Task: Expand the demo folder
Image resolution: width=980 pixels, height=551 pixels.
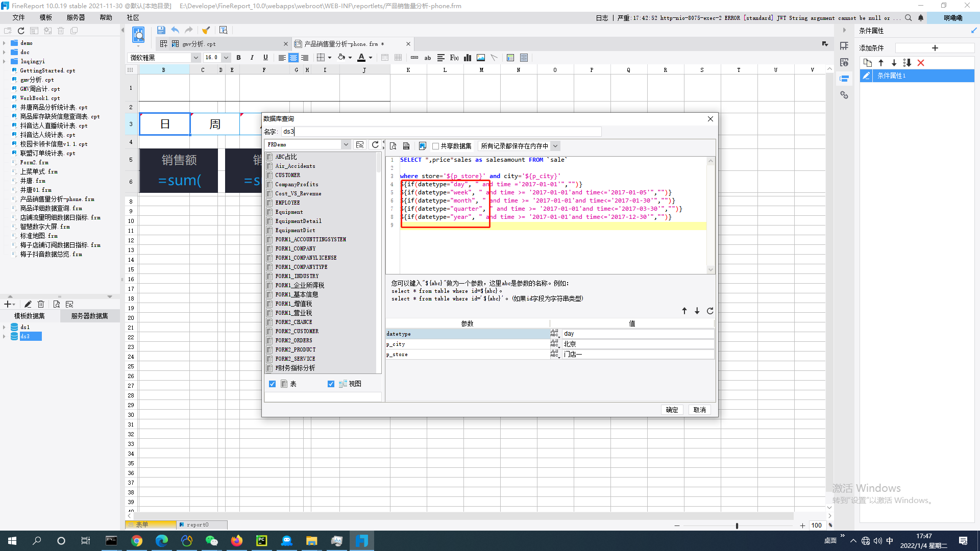Action: 5,43
